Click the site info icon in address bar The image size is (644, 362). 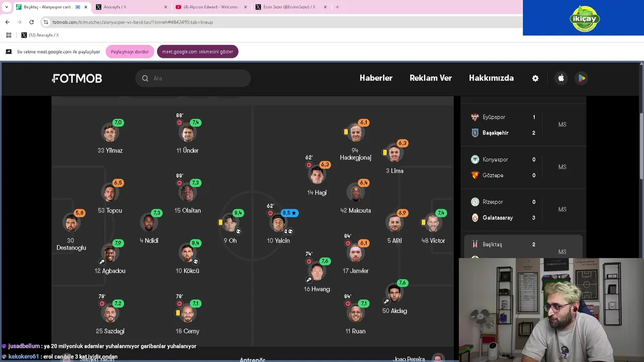point(46,22)
